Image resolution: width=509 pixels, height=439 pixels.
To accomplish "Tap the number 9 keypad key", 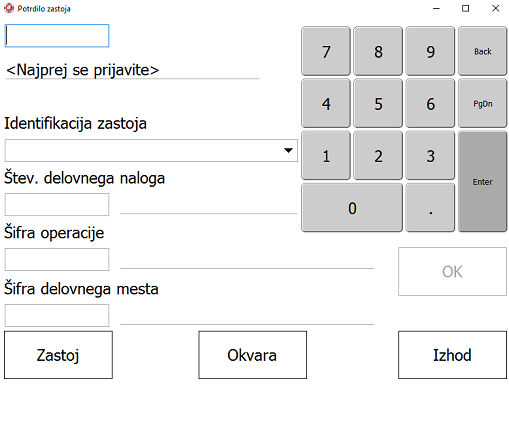I will (x=430, y=51).
